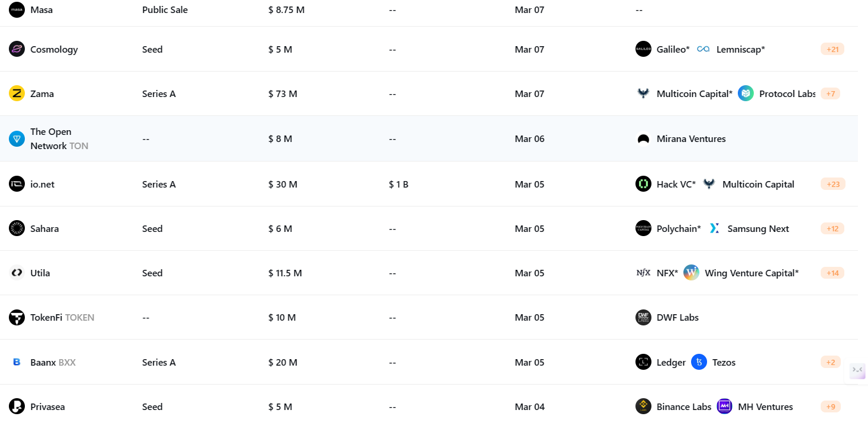Expand the +7 investors badge for Zama
This screenshot has width=868, height=426.
(830, 93)
